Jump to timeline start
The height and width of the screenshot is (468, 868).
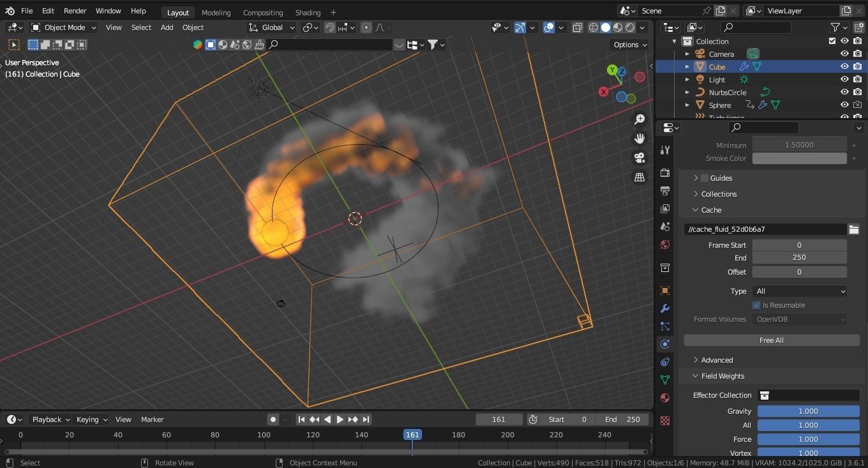coord(301,419)
